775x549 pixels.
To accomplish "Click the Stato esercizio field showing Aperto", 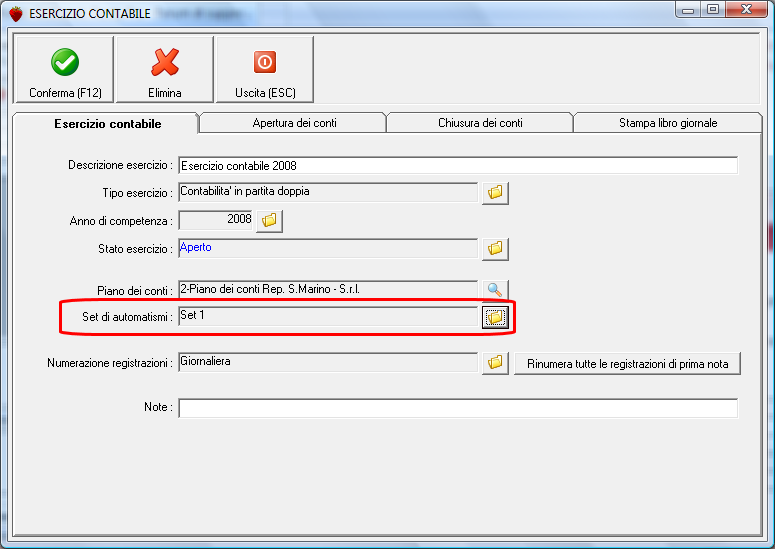I will 328,248.
